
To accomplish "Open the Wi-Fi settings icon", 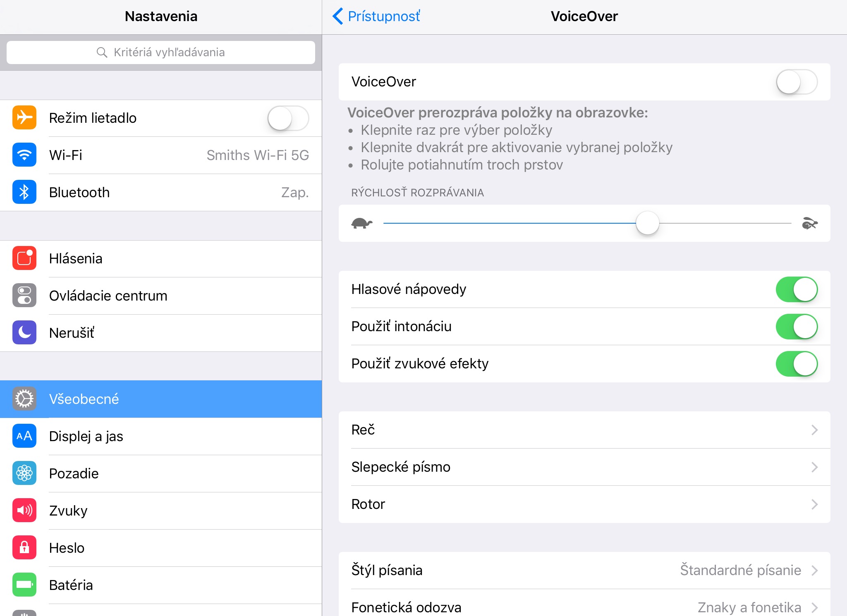I will coord(24,155).
